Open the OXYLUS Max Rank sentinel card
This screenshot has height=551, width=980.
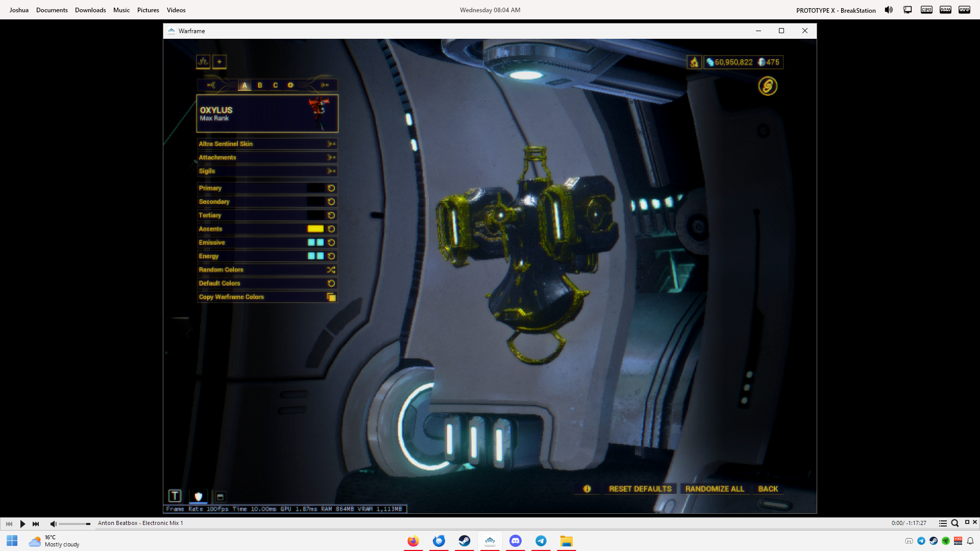click(x=267, y=113)
